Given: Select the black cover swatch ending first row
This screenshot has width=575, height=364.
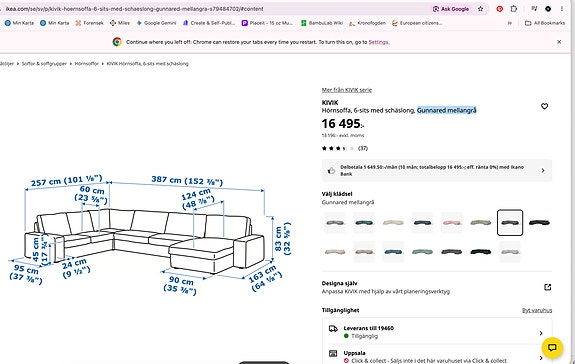Looking at the screenshot, I should tap(539, 223).
